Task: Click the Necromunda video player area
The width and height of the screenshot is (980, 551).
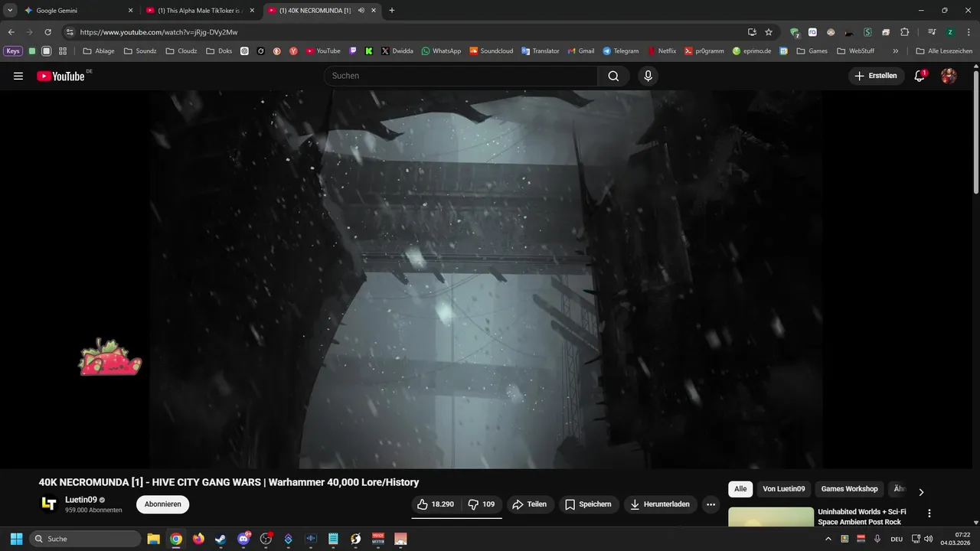Action: (x=486, y=279)
